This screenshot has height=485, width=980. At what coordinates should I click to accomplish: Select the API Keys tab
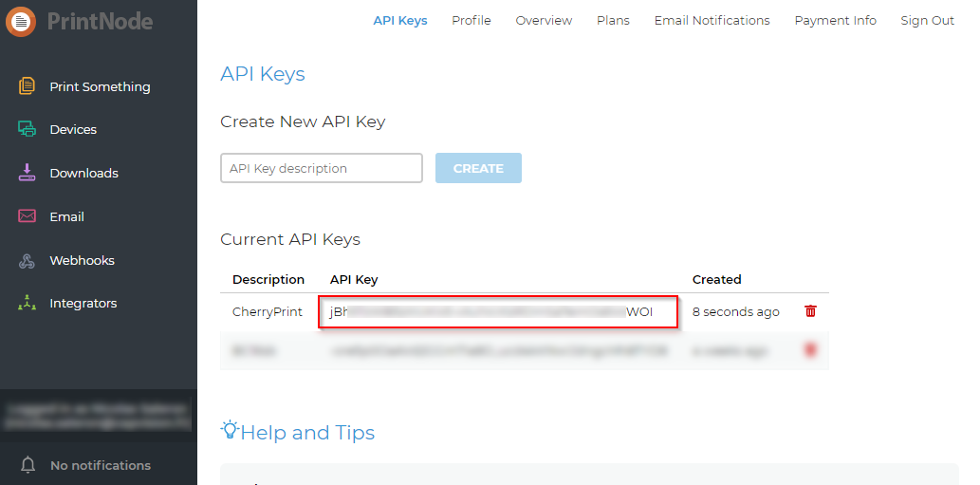pyautogui.click(x=400, y=21)
